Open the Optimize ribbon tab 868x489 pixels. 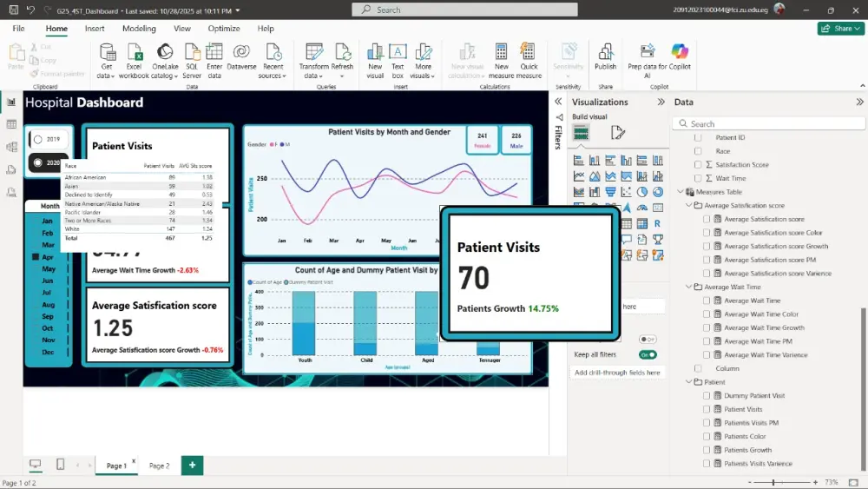coord(224,29)
